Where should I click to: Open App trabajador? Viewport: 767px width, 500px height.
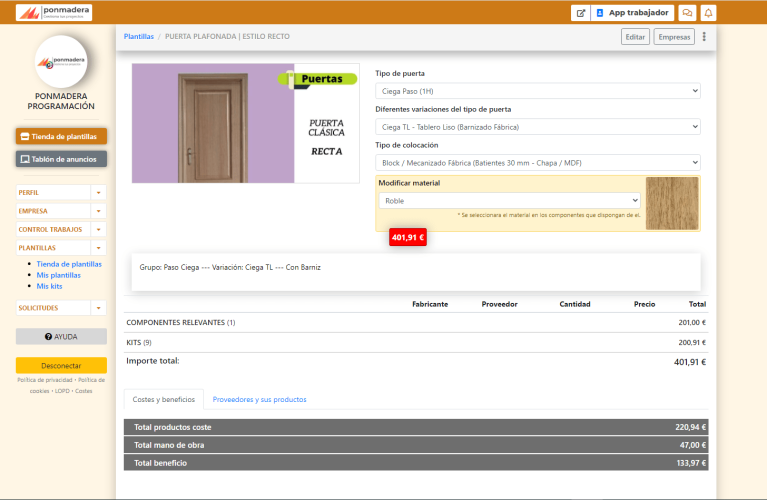click(632, 13)
